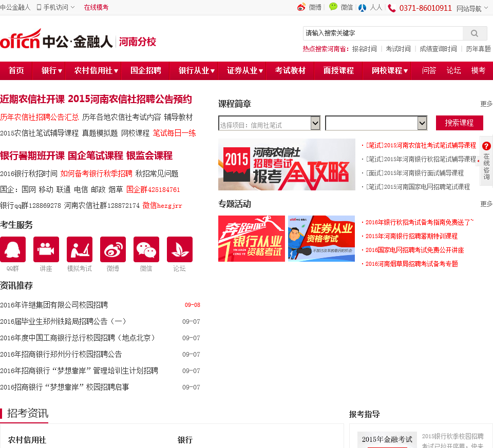The height and width of the screenshot is (448, 493).
Task: Open 2015年河南银行秋招笔试辅导课程 link
Action: [421, 159]
